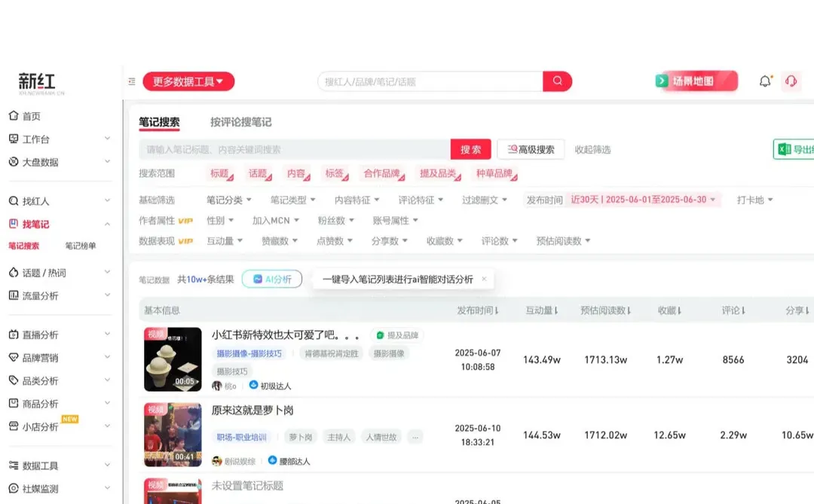Click 收起筛选 to collapse filters
Screen dimensions: 814x504
click(592, 149)
